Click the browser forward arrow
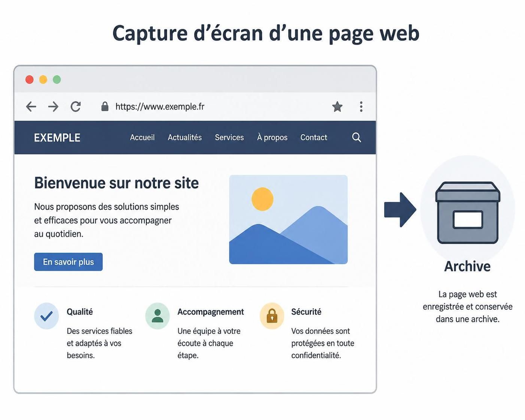This screenshot has height=420, width=525. (53, 107)
